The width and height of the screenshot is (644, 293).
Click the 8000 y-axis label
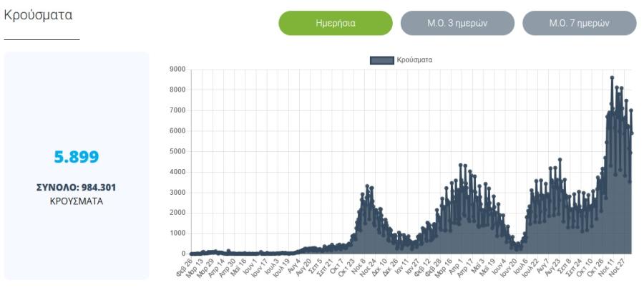click(x=177, y=90)
